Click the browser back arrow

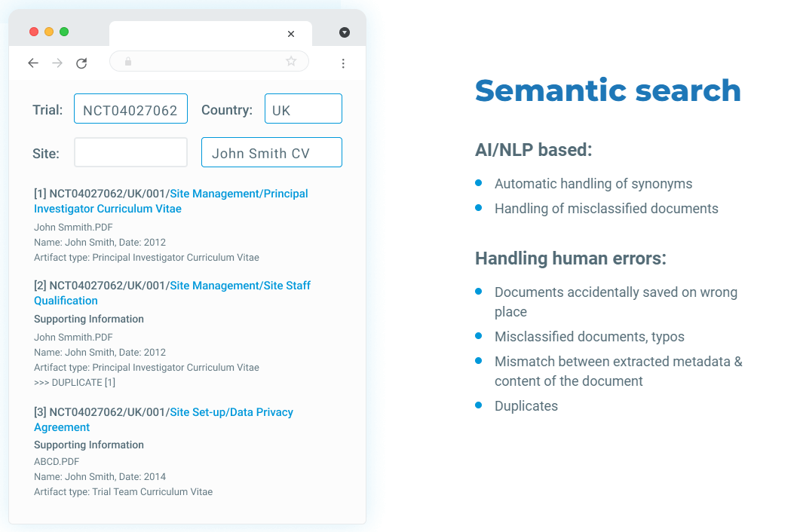point(33,63)
